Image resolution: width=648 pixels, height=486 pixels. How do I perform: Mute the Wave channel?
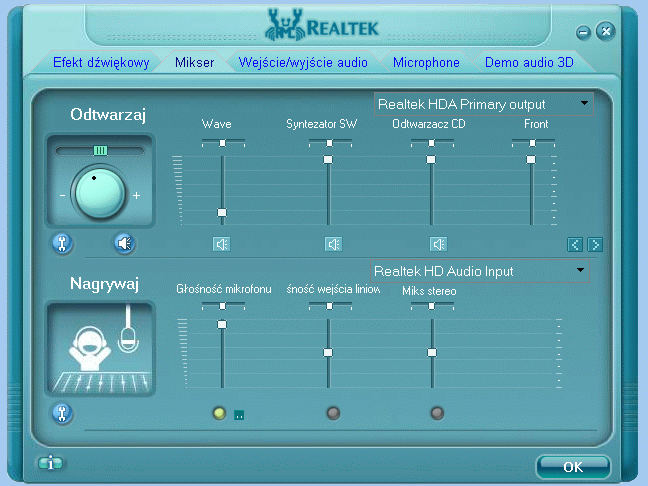[x=222, y=244]
